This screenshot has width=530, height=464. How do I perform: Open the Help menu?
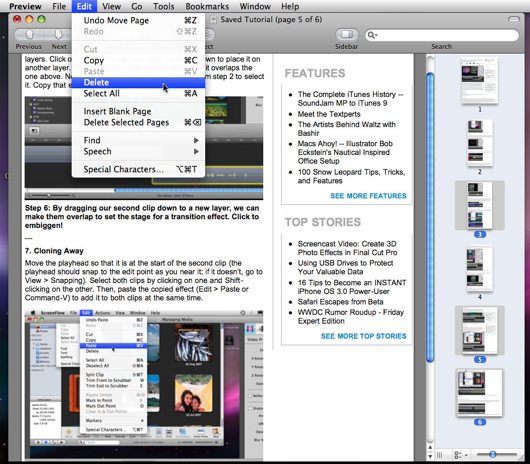tap(290, 6)
